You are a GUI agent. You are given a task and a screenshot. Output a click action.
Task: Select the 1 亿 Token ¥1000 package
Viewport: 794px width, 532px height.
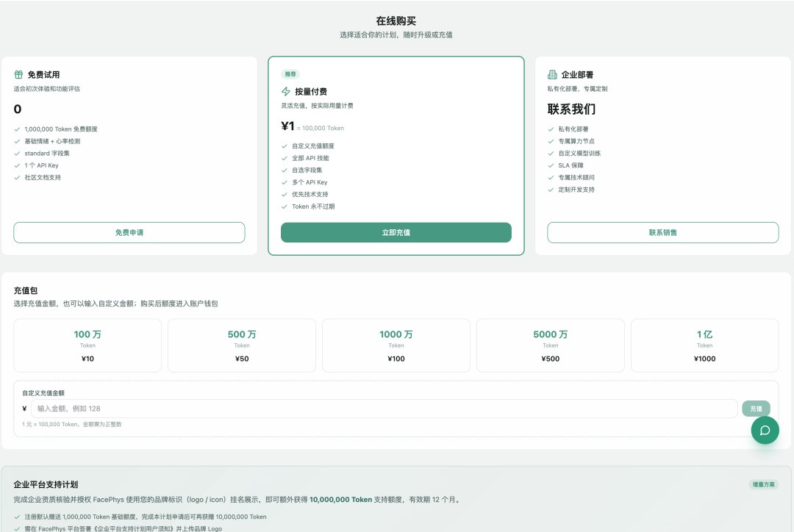[704, 345]
